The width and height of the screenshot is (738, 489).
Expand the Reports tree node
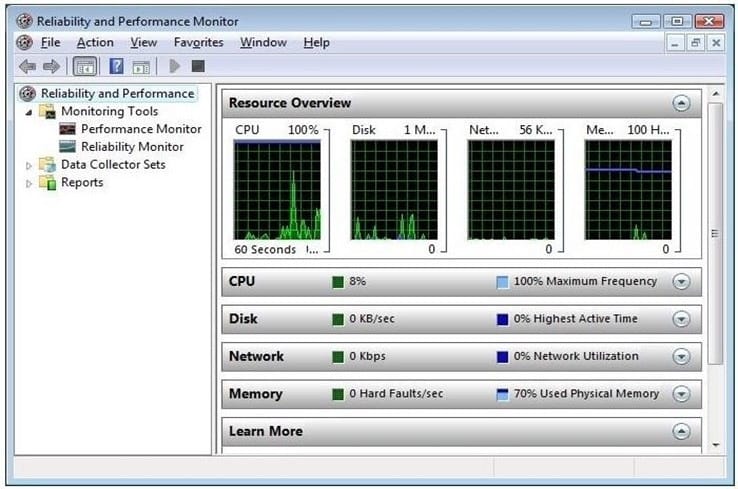coord(29,183)
